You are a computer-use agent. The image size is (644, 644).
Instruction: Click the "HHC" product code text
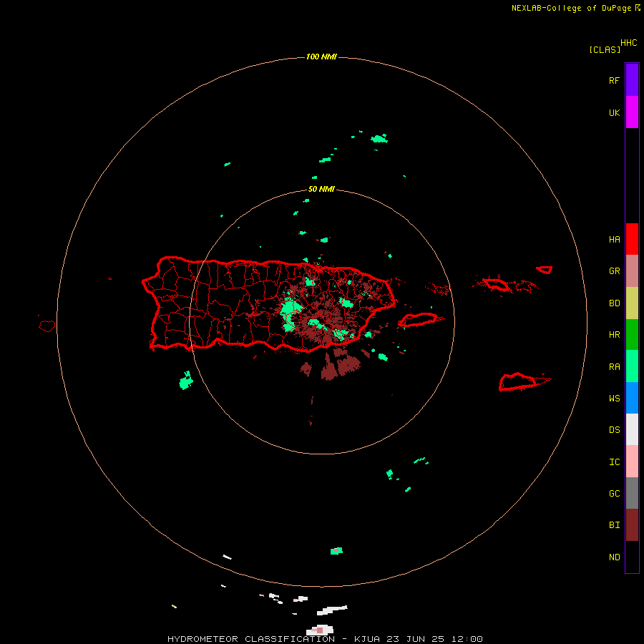click(x=628, y=43)
